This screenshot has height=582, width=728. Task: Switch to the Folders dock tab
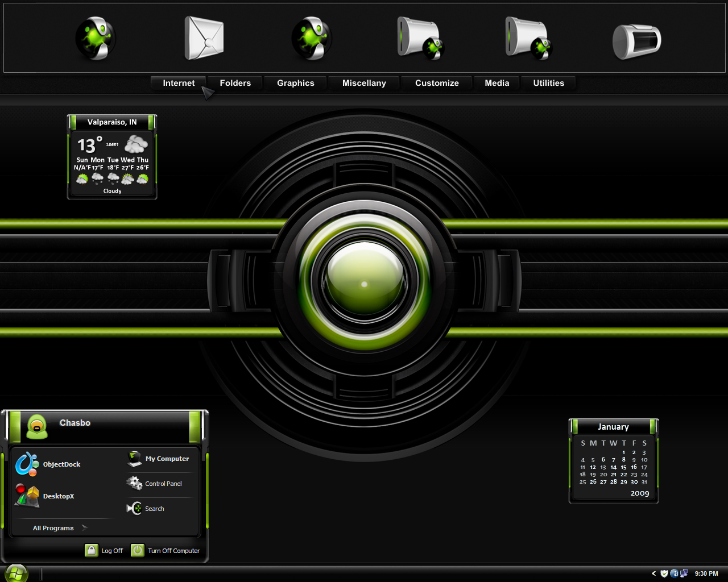click(x=235, y=83)
